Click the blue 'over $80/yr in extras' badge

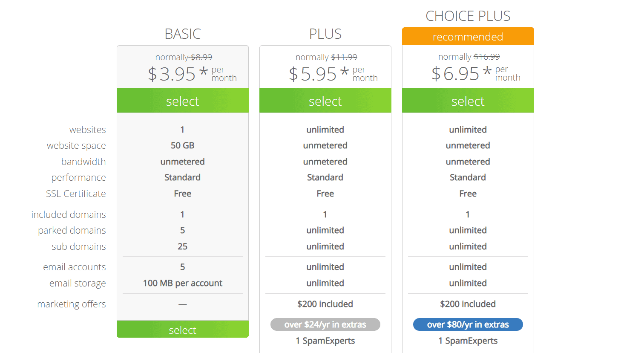[x=468, y=324]
